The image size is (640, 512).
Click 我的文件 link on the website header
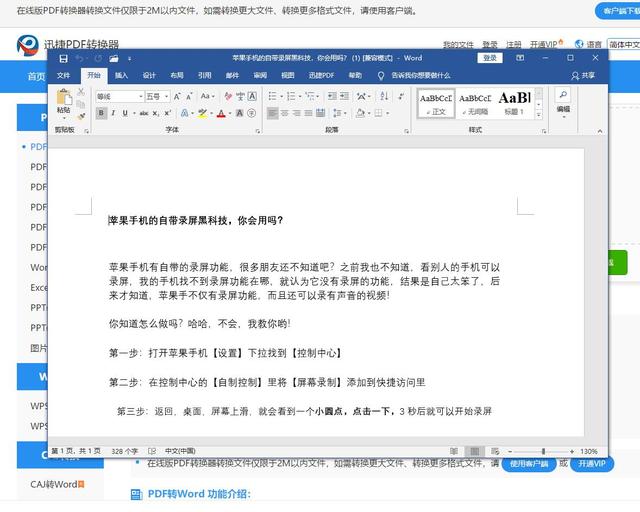458,45
